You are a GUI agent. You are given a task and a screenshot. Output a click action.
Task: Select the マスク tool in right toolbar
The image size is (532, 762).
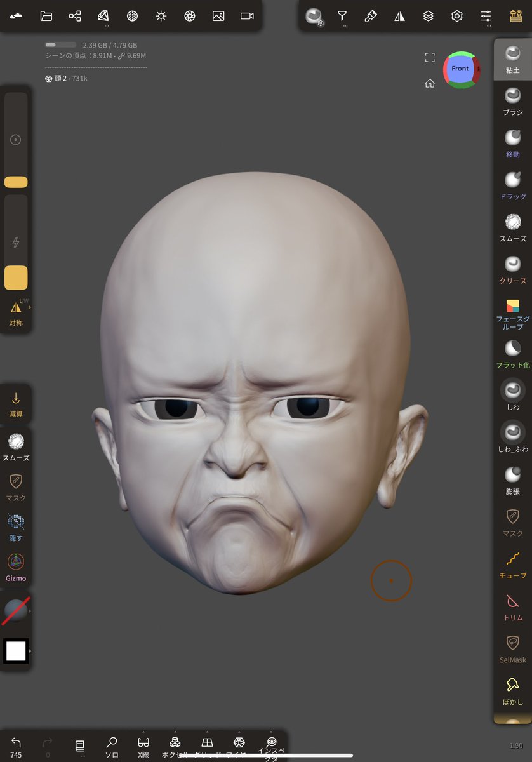pos(512,522)
